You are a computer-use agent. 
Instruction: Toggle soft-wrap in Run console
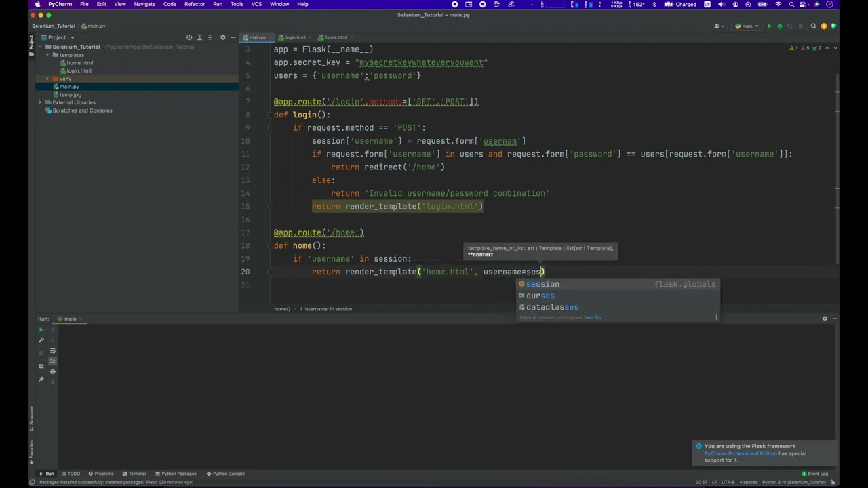52,351
